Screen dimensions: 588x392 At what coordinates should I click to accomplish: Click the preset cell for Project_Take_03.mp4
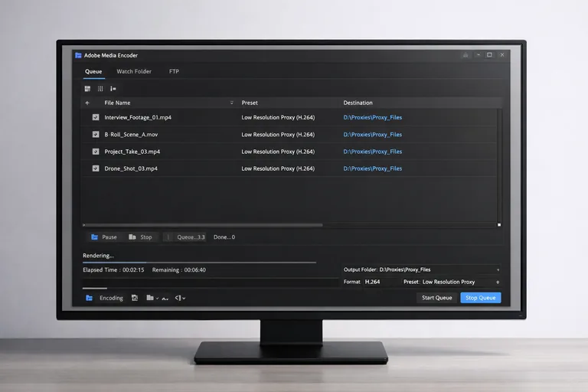point(278,152)
